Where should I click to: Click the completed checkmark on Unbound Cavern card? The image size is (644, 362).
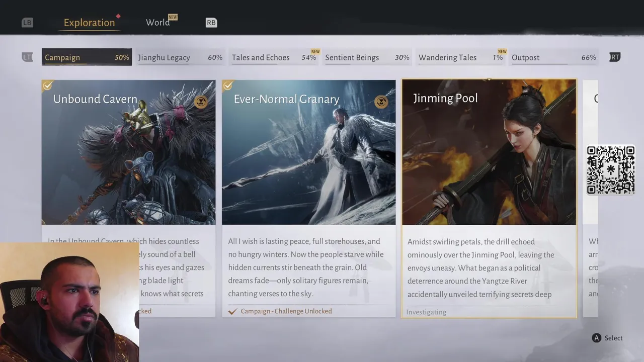click(47, 85)
